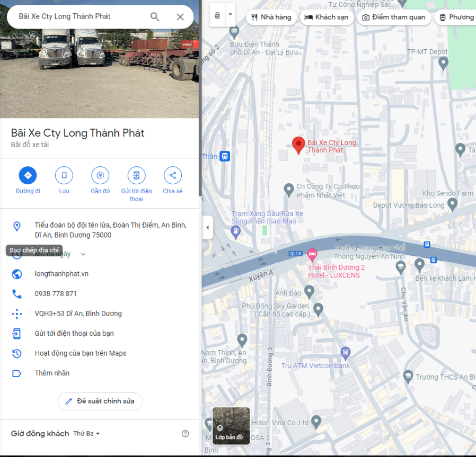Open the longthanhphat.vn website link
The width and height of the screenshot is (476, 457).
[61, 274]
